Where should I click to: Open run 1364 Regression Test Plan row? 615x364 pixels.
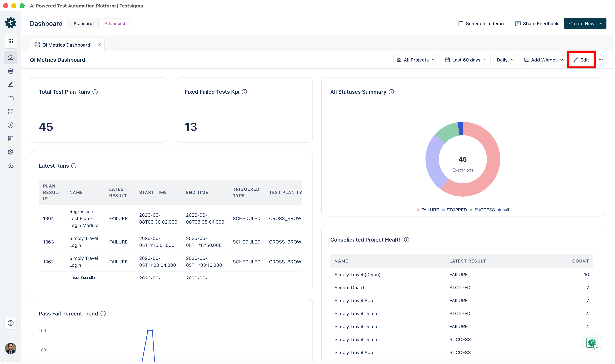170,218
